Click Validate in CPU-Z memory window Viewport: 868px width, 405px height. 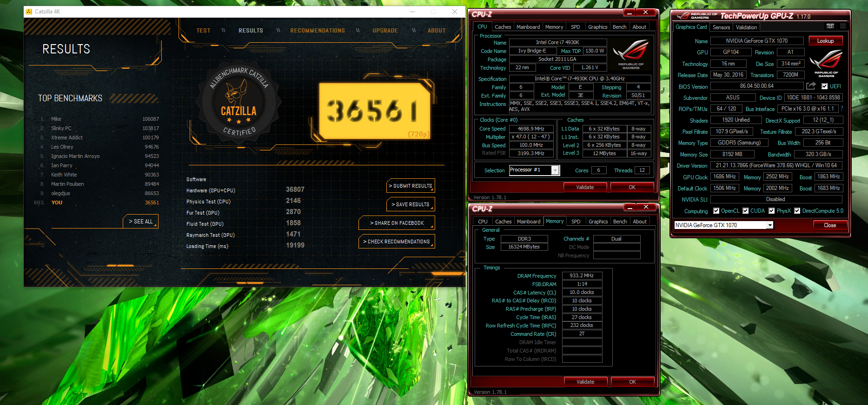coord(585,382)
